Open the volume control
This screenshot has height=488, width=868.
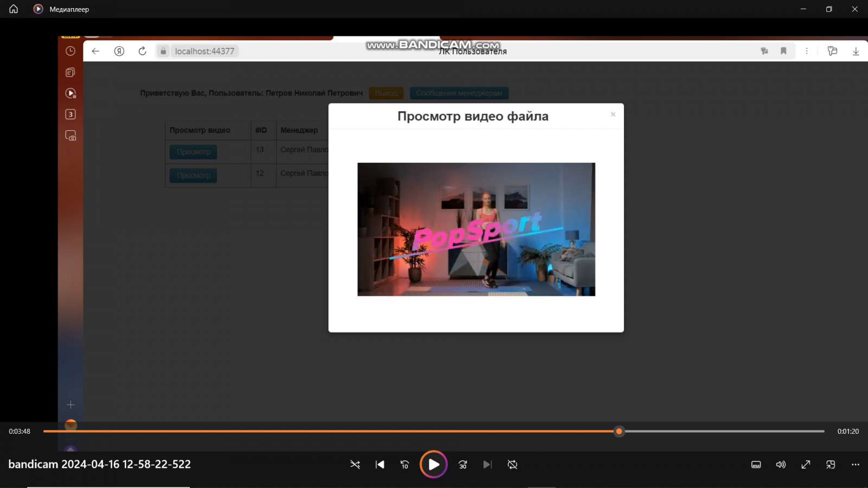click(781, 465)
